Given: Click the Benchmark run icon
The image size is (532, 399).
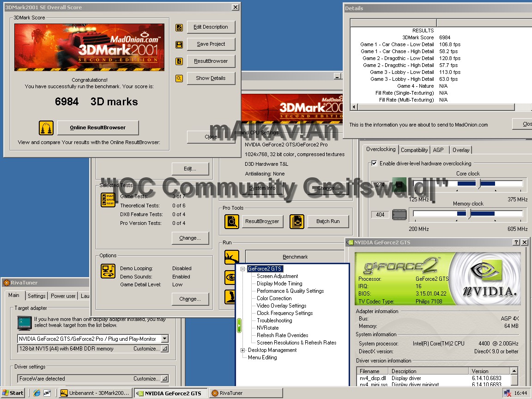Looking at the screenshot, I should pyautogui.click(x=232, y=257).
